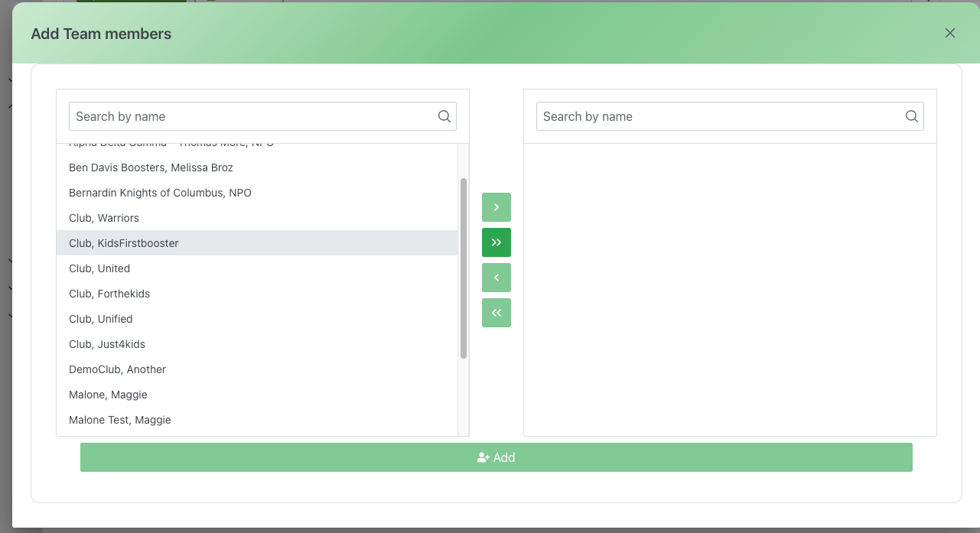Image resolution: width=980 pixels, height=533 pixels.
Task: Choose Club, Warriors from the list
Action: point(104,218)
